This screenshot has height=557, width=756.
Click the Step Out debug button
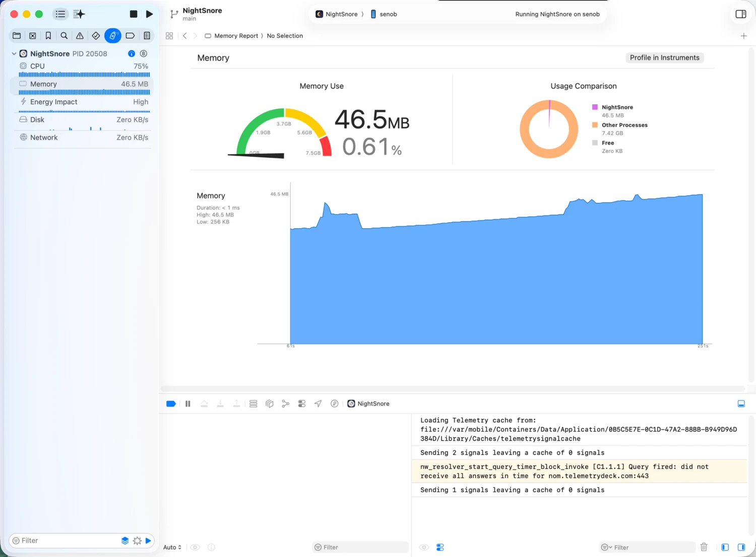[x=236, y=403]
